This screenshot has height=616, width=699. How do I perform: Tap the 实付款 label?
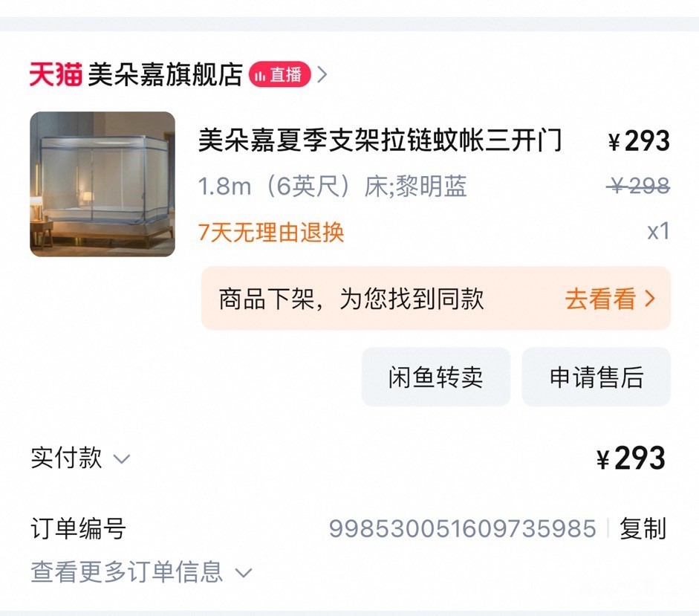(66, 458)
